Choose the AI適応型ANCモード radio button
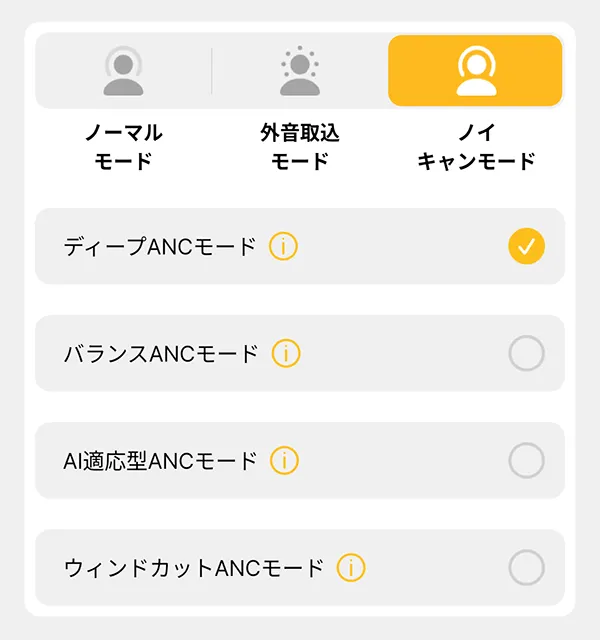600x640 pixels. [526, 460]
